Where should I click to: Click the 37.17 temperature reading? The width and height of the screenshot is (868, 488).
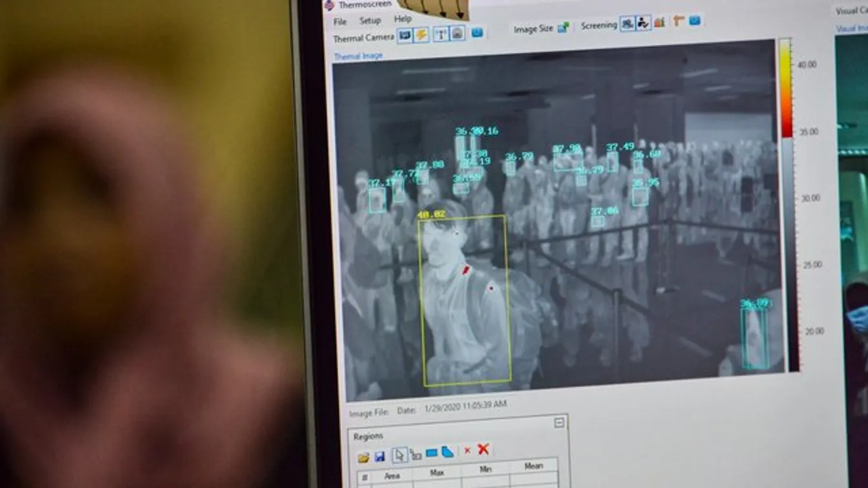point(381,183)
